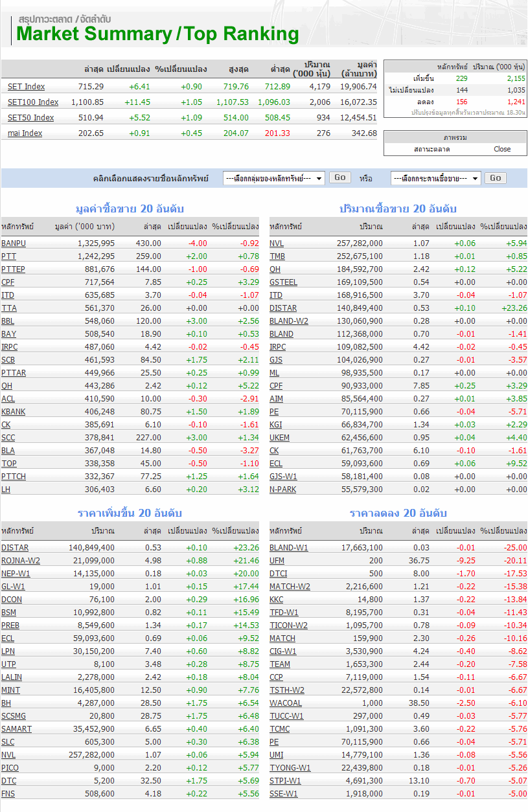Screen dimensions: 528x812
Task: Click SET Index value 19,906.74
Action: point(358,87)
